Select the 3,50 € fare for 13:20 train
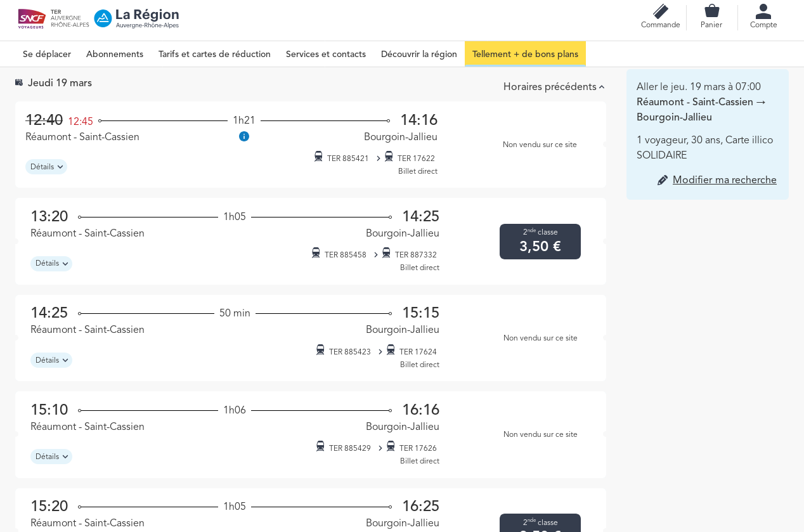 pyautogui.click(x=540, y=242)
